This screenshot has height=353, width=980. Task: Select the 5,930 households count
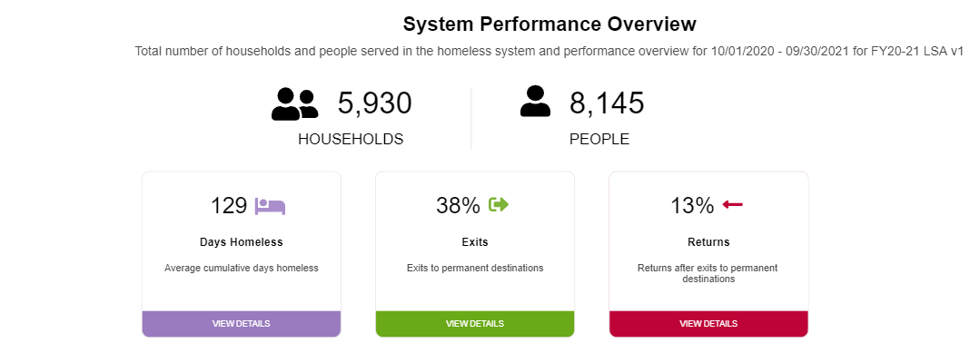click(x=374, y=103)
